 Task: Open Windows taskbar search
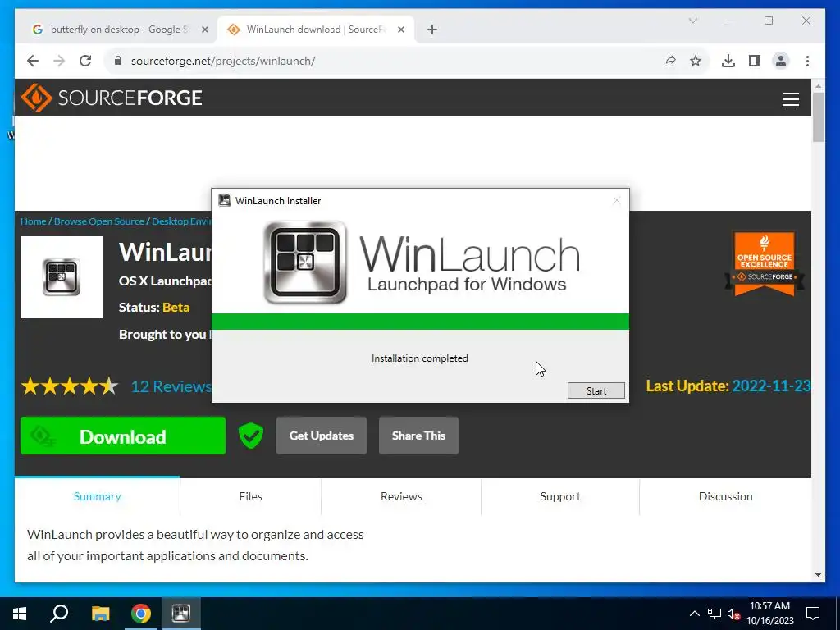pos(59,614)
